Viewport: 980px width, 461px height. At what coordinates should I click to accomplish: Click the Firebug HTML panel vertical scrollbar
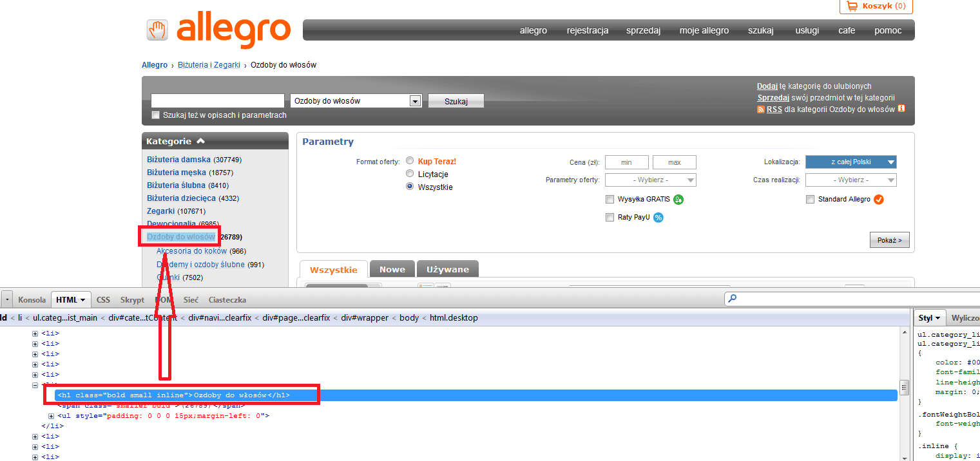tap(904, 388)
